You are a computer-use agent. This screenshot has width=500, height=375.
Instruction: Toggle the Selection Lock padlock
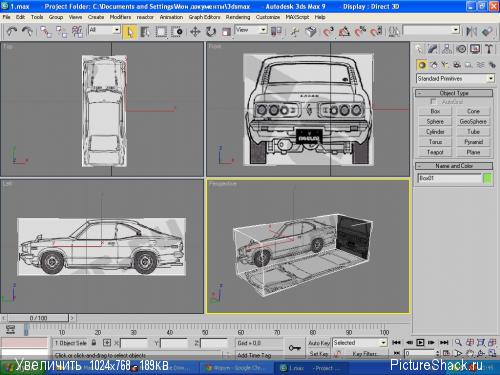point(94,343)
